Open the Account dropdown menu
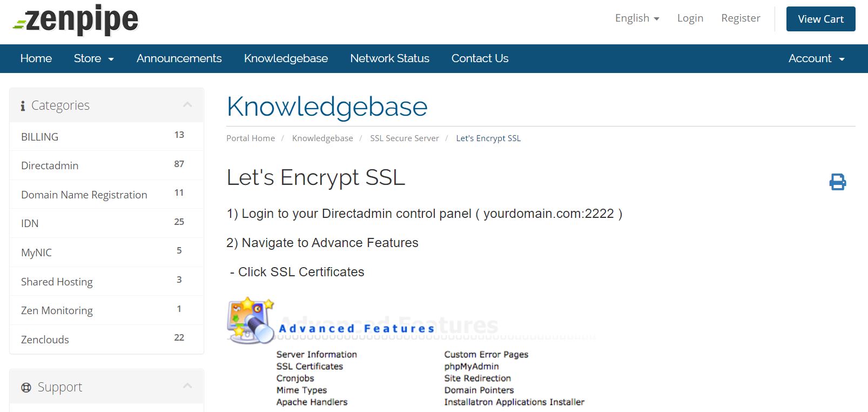Image resolution: width=868 pixels, height=412 pixels. pos(817,58)
